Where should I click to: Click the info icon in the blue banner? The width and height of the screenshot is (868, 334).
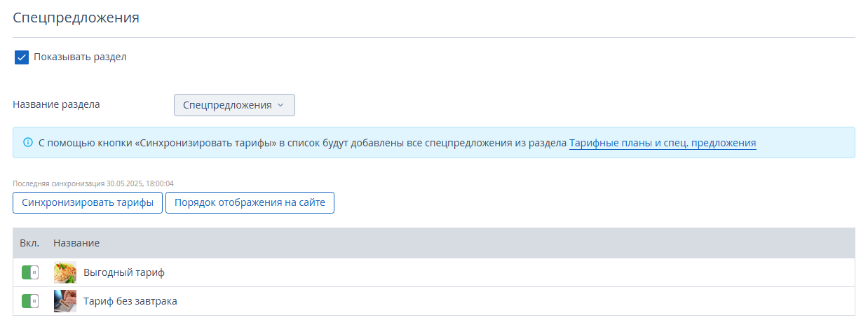pos(28,142)
